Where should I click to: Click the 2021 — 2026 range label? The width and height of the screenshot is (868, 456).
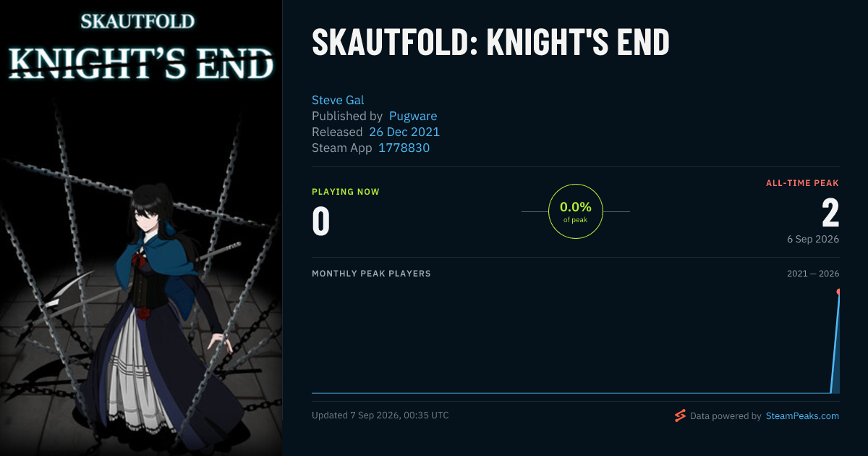click(813, 274)
